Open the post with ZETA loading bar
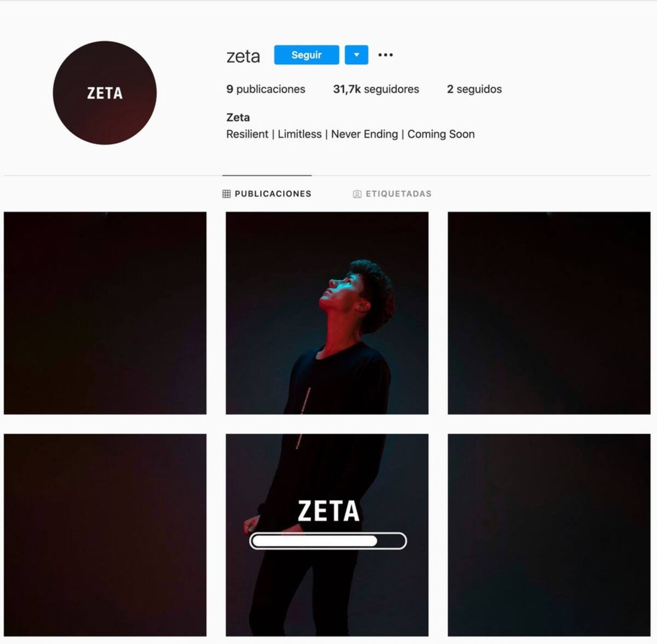This screenshot has height=644, width=657. [327, 535]
